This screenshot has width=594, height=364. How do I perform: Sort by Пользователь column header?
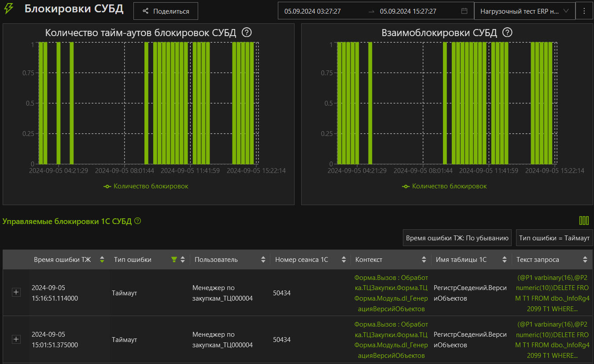pos(216,260)
